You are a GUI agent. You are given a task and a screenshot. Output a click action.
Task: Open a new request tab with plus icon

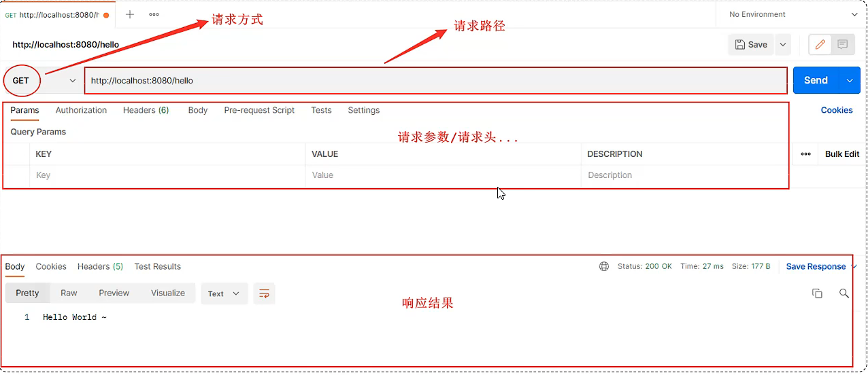point(129,14)
